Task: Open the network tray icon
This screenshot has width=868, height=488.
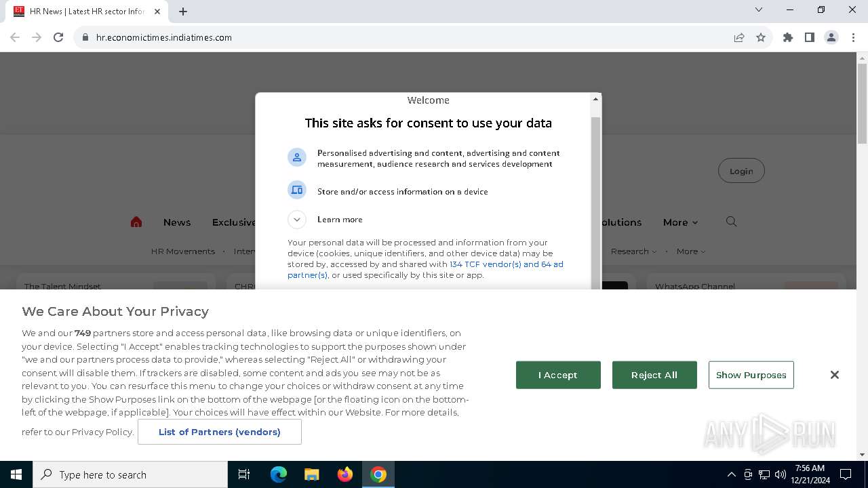Action: tap(764, 474)
